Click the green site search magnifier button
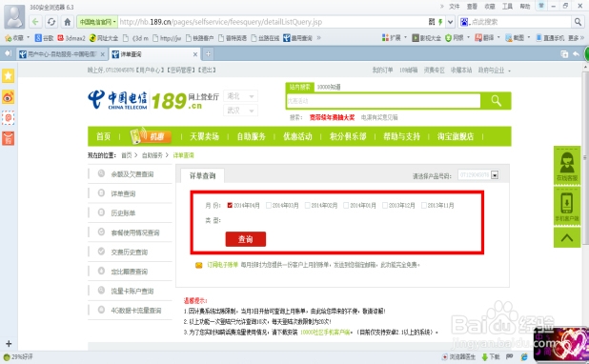Image resolution: width=589 pixels, height=364 pixels. (496, 101)
